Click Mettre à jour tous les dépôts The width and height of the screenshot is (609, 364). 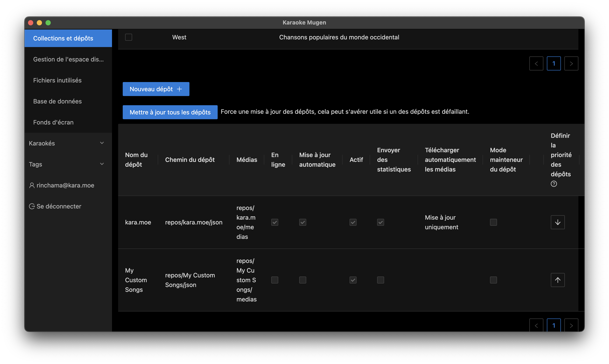pos(170,112)
